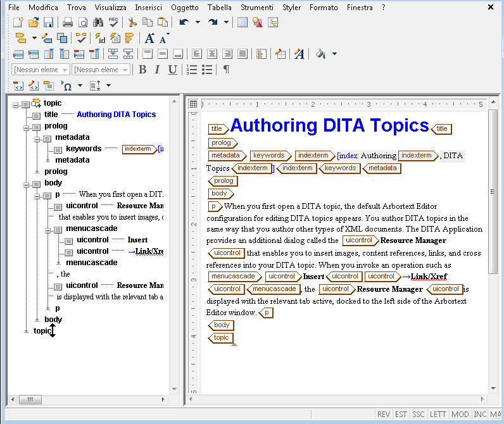Toggle REV indicator in status bar
The width and height of the screenshot is (504, 424).
click(x=384, y=415)
